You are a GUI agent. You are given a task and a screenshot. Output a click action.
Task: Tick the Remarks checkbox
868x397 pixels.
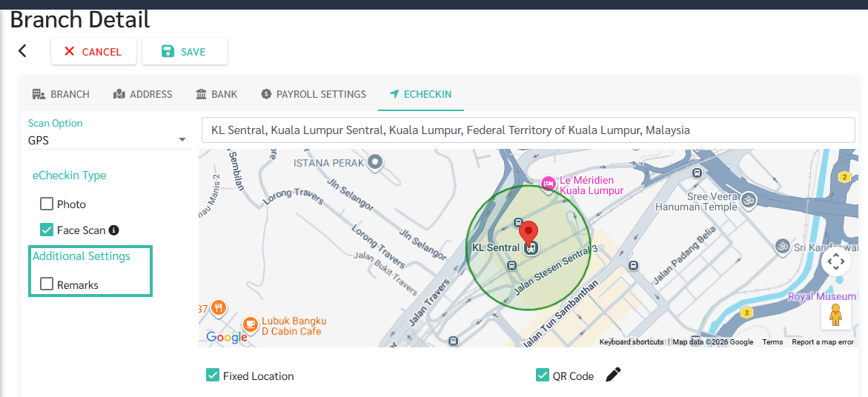tap(47, 284)
